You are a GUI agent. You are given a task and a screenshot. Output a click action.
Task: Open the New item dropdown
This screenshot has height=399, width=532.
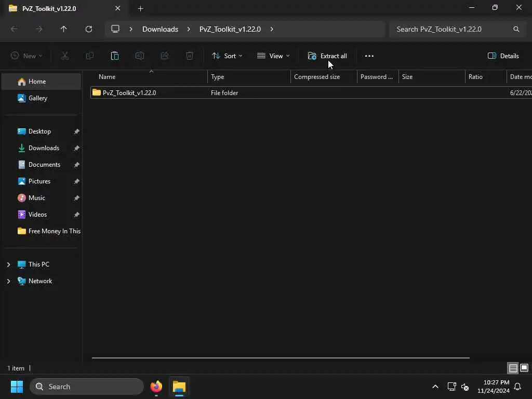26,56
